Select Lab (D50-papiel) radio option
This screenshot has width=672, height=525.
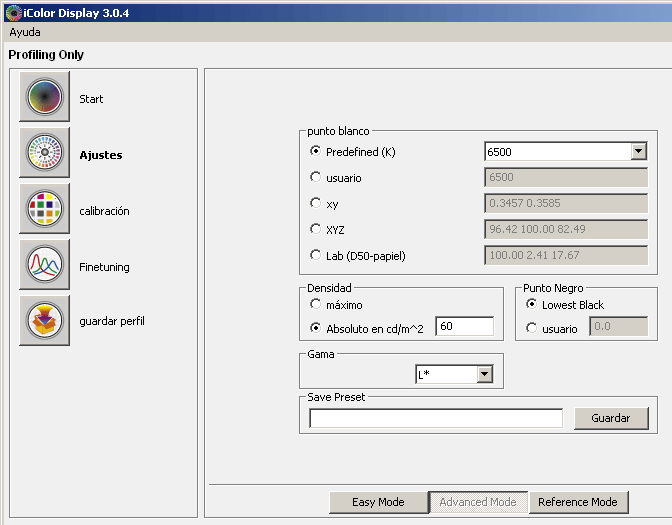[316, 255]
